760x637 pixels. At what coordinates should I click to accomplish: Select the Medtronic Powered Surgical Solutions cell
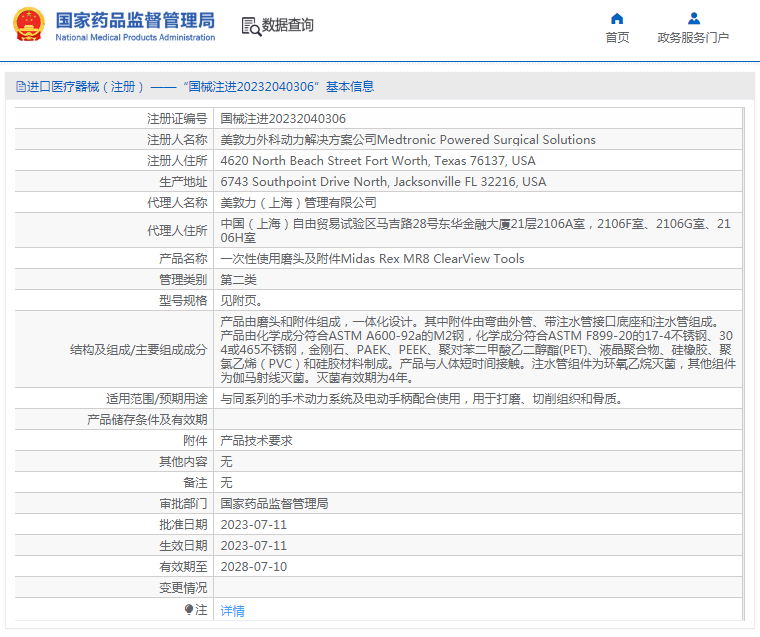477,139
